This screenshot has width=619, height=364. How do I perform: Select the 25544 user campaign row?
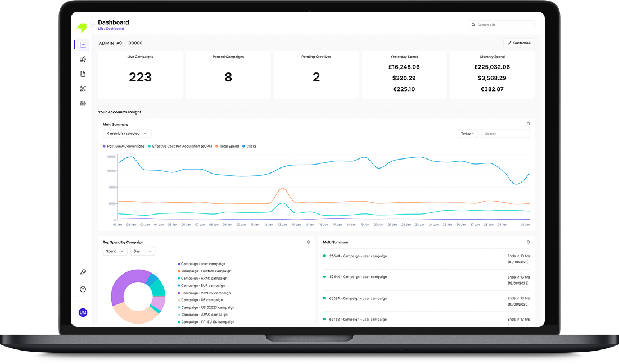(365, 256)
